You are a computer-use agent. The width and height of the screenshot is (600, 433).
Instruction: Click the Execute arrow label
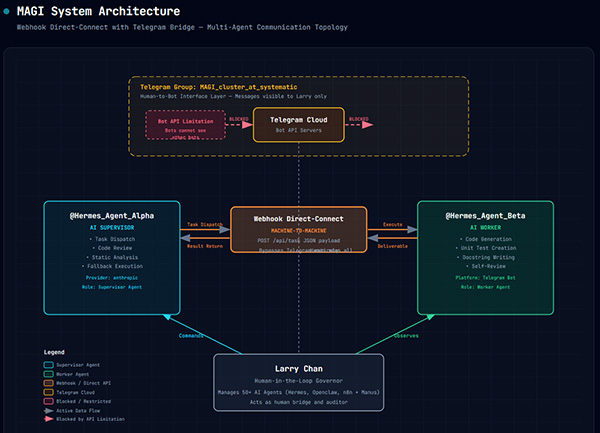(392, 225)
